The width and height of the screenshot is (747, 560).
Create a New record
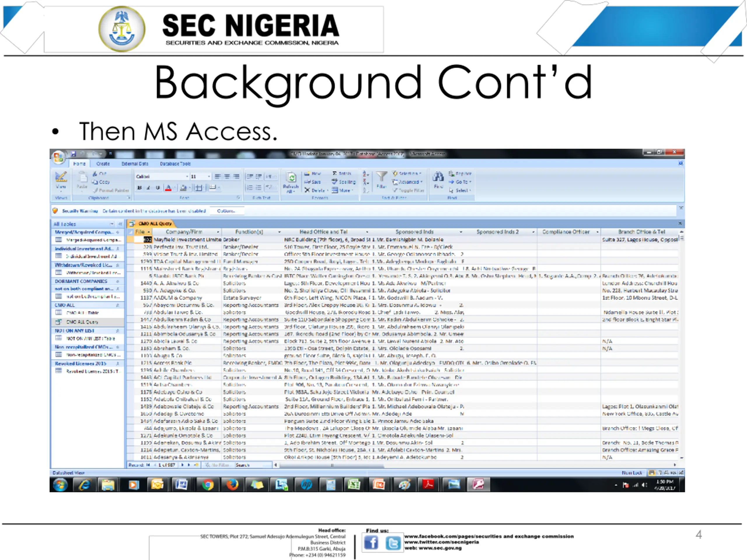[313, 174]
